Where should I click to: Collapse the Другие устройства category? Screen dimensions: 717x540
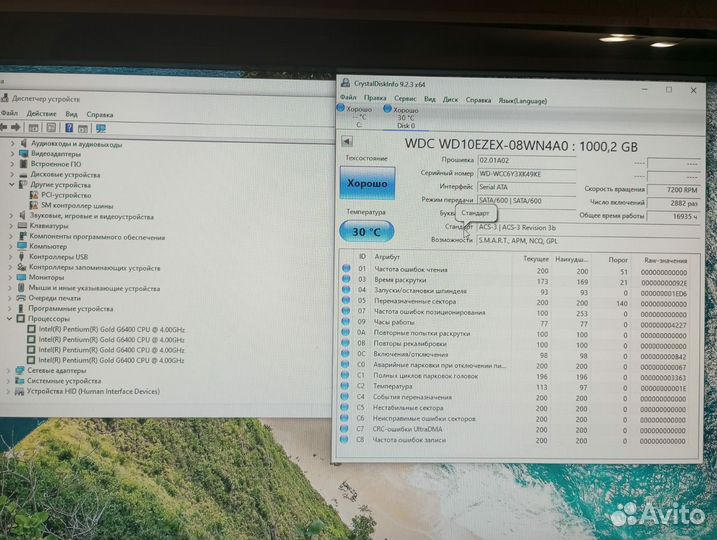[x=12, y=185]
